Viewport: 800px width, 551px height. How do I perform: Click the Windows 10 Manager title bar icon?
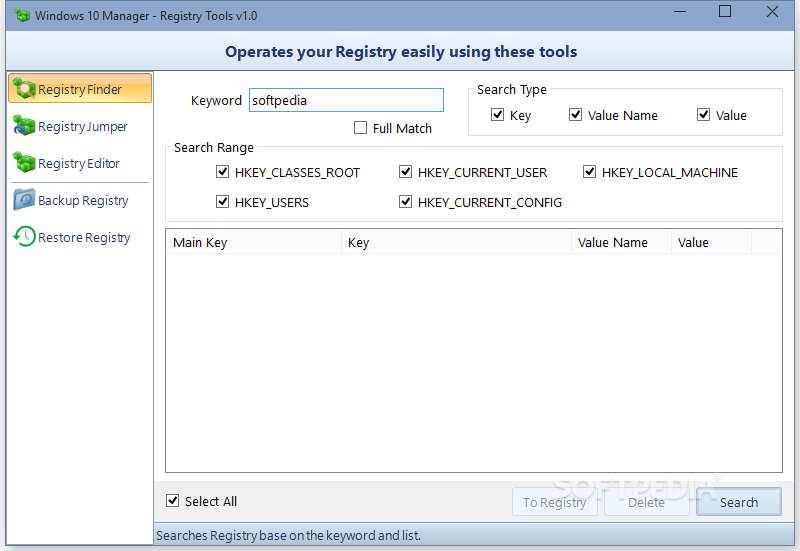[x=22, y=15]
